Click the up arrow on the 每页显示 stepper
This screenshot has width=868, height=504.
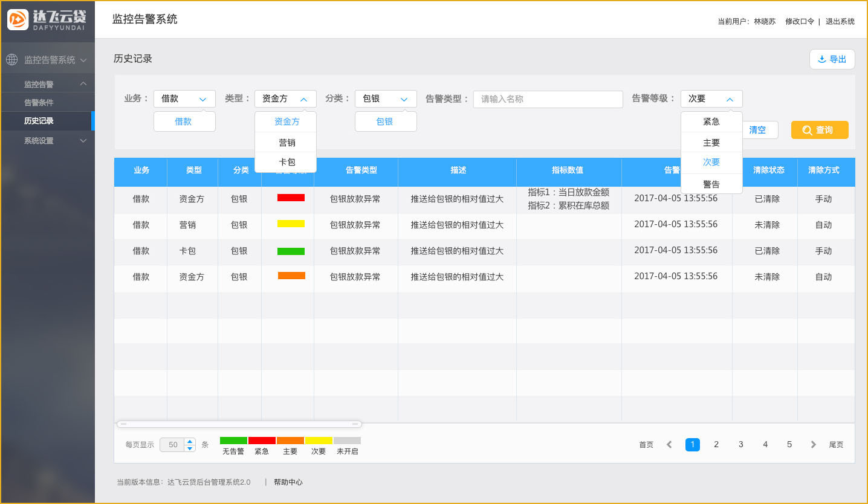(x=190, y=441)
